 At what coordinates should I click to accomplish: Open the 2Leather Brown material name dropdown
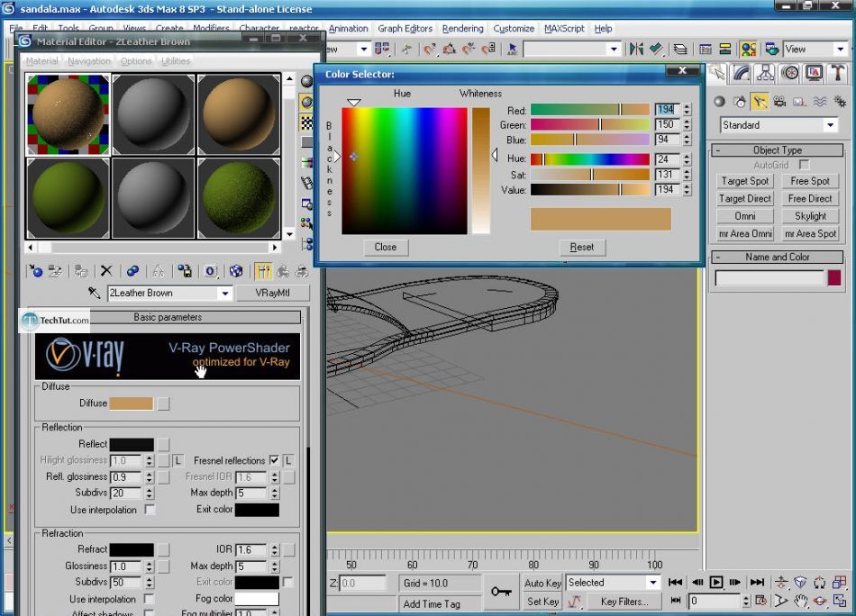coord(225,294)
